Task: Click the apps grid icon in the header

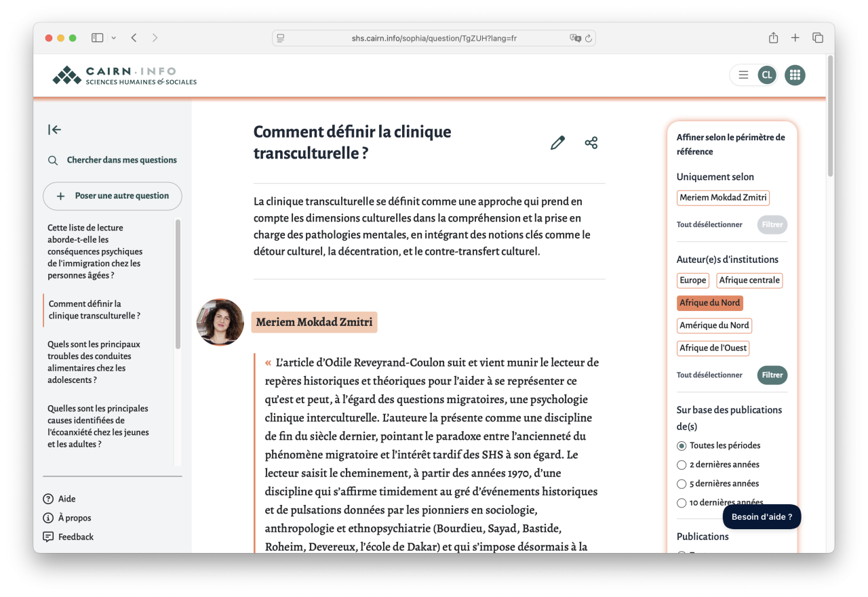Action: click(795, 75)
